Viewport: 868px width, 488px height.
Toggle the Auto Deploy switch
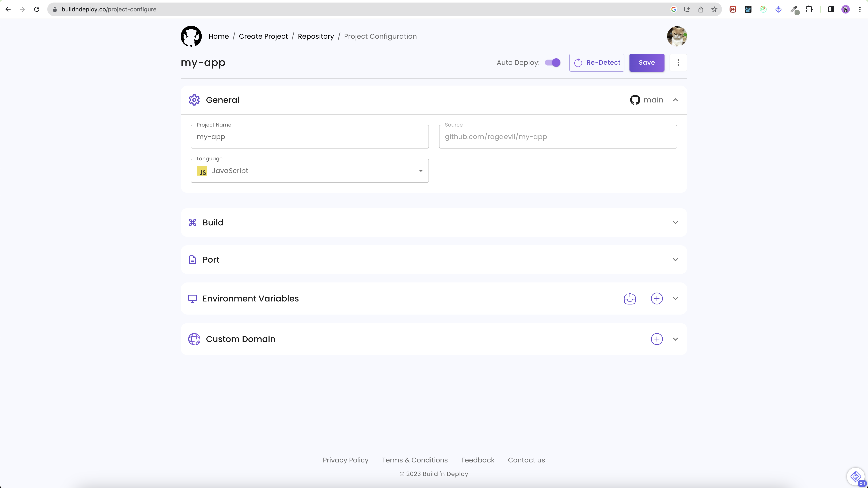(553, 62)
